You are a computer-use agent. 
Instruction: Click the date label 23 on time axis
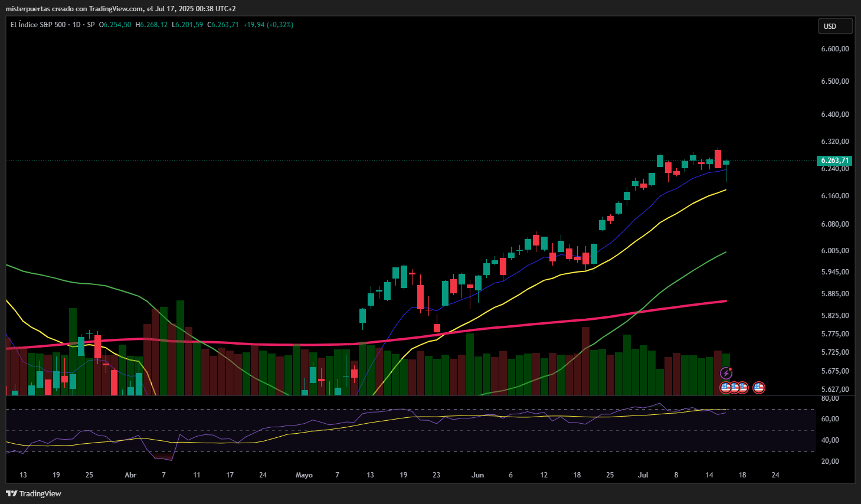point(436,475)
